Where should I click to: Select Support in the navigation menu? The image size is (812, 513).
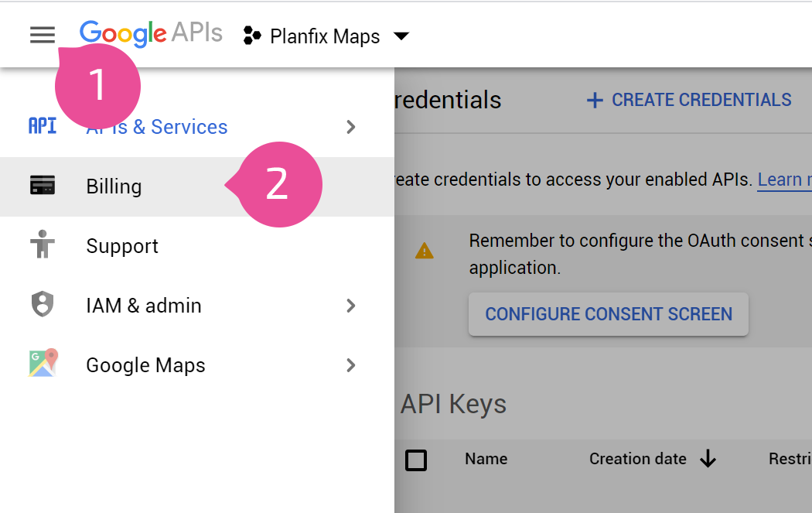click(196, 246)
